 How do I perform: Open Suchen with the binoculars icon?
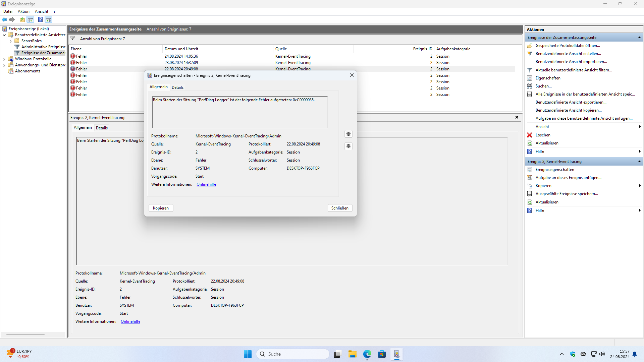[530, 86]
